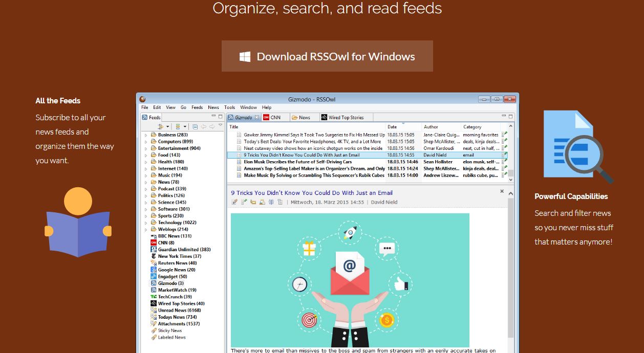Expand the Technology feed folder

[x=145, y=223]
